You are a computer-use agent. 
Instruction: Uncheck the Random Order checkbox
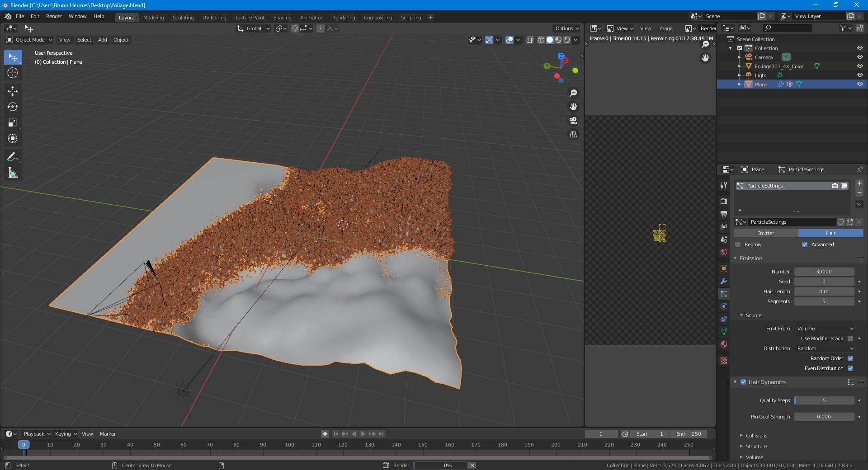(850, 358)
